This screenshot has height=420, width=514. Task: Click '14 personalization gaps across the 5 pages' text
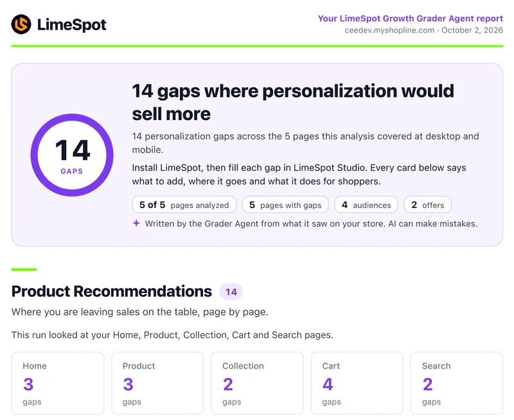[306, 143]
